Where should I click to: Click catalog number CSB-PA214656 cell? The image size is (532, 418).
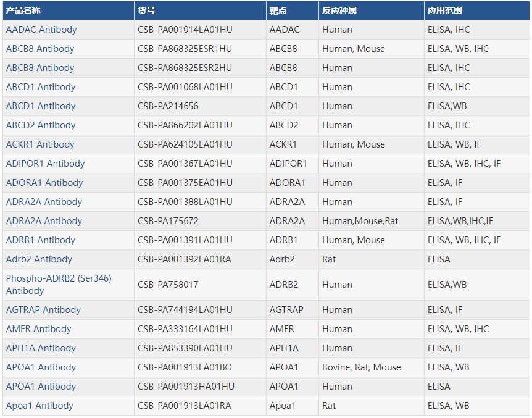pyautogui.click(x=168, y=106)
